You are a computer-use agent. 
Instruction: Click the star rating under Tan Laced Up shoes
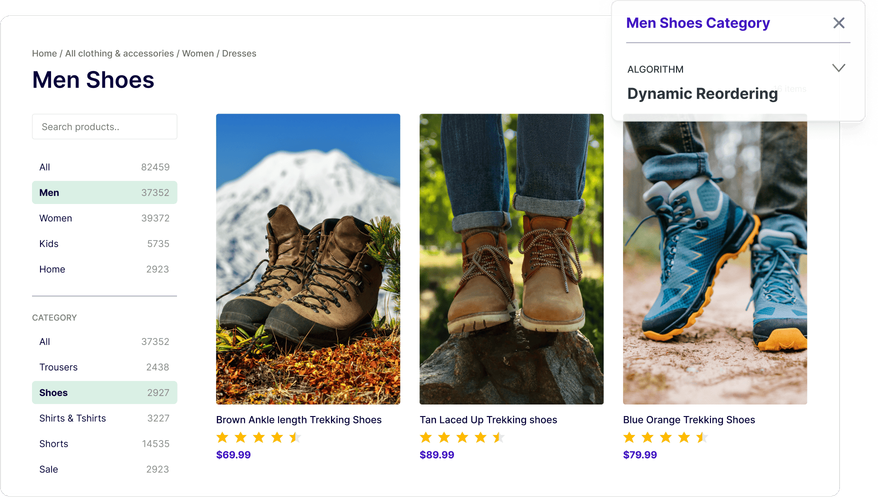point(463,438)
